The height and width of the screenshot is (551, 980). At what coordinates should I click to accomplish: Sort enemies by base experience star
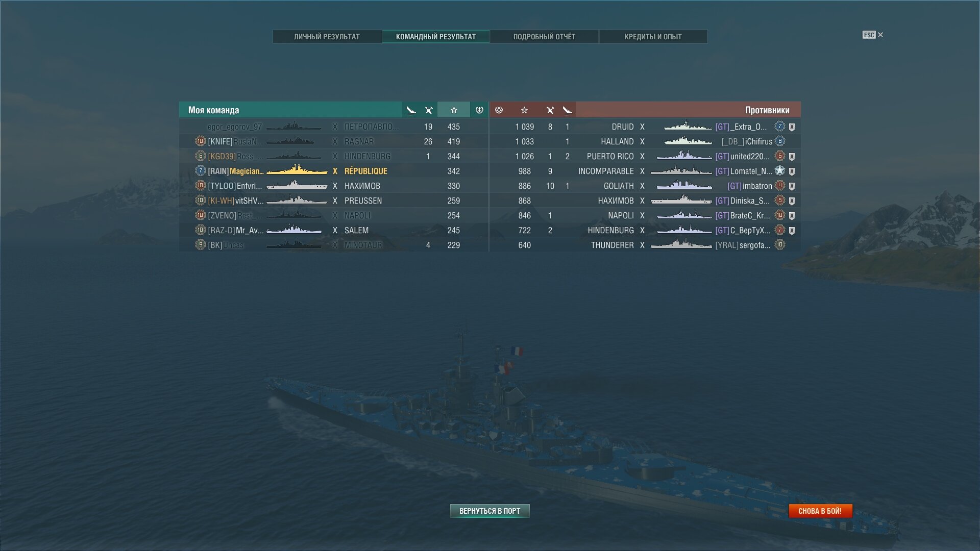click(524, 110)
